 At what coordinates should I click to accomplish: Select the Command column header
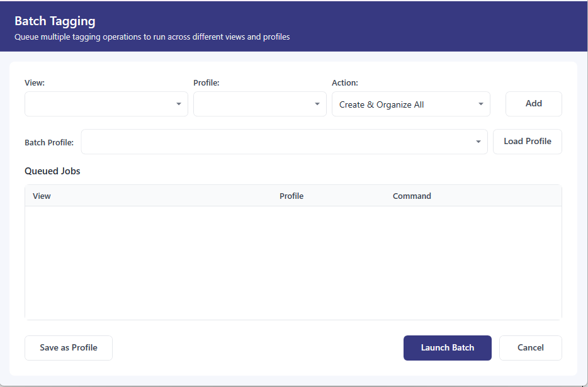click(x=412, y=196)
